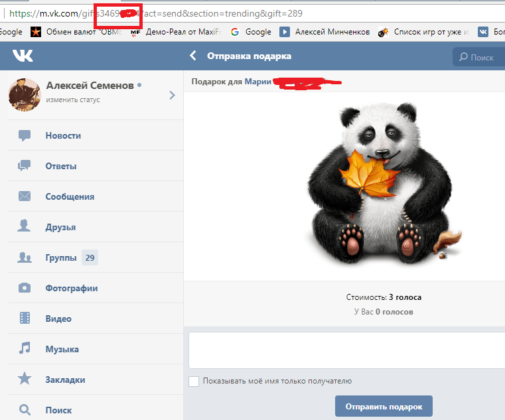Click Отправить подарок button

(x=384, y=406)
